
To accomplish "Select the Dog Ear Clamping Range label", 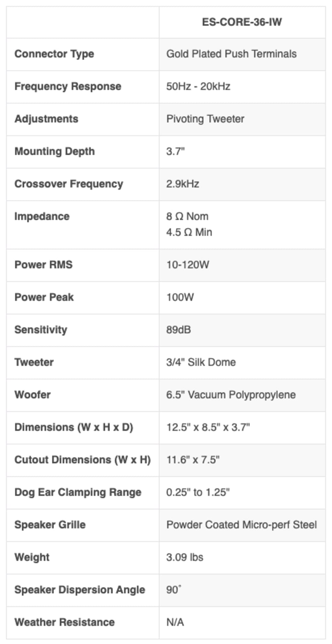I will [78, 492].
